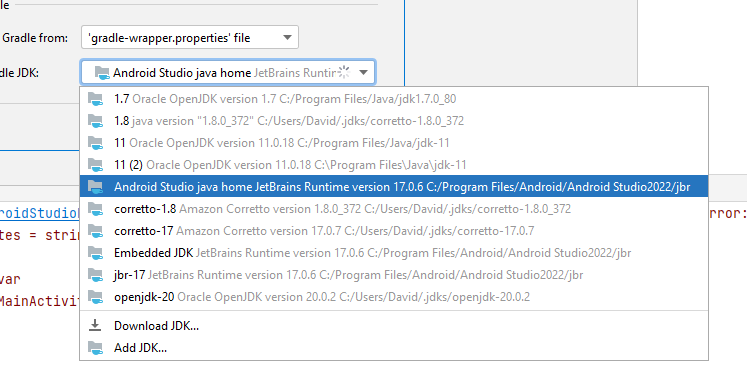This screenshot has height=383, width=747.
Task: Select the jbr-17 JetBrains Runtime entry
Action: point(394,275)
